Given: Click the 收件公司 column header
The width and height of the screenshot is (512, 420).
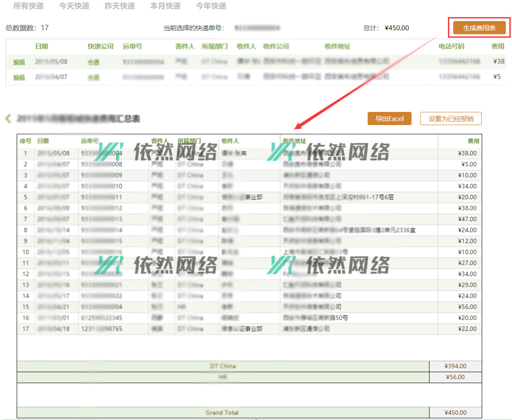Looking at the screenshot, I should pos(276,47).
